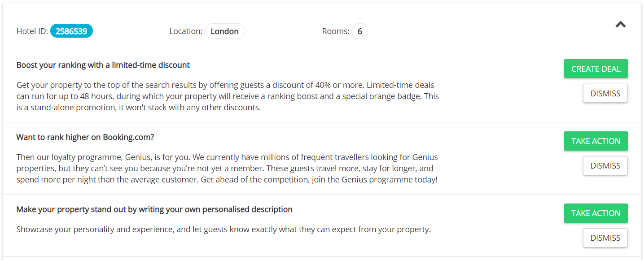Viewport: 644px width, 260px height.
Task: Dismiss the Genius loyalty programme suggestion
Action: [605, 166]
